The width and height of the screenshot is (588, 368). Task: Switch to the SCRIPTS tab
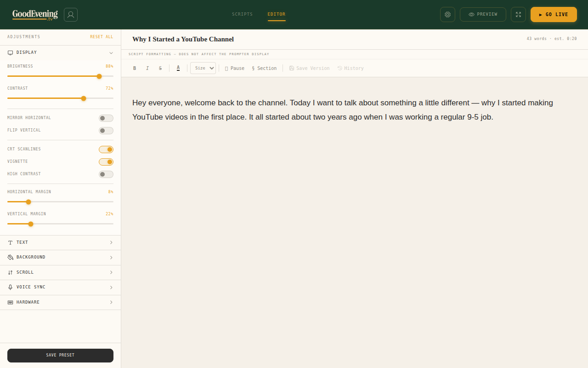(x=242, y=14)
